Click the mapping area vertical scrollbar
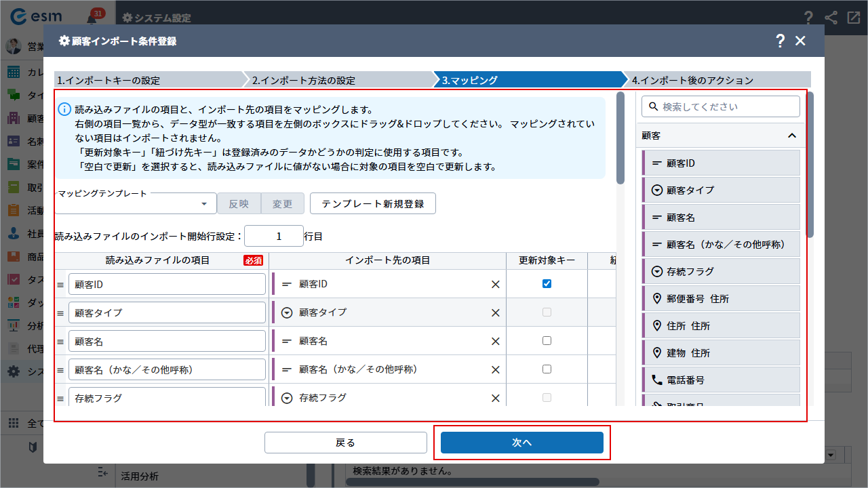Viewport: 868px width, 488px height. [x=620, y=139]
